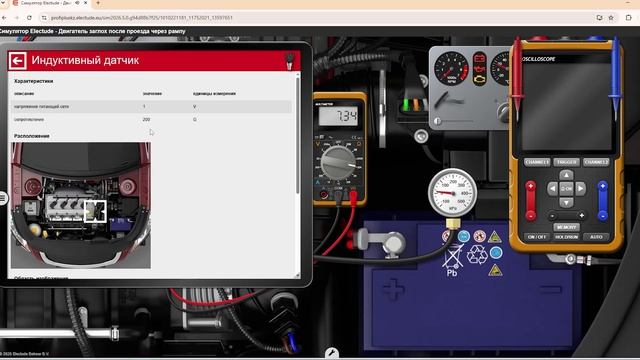Click the Расположение section heading
Screen dimensions: 640x360
32,136
